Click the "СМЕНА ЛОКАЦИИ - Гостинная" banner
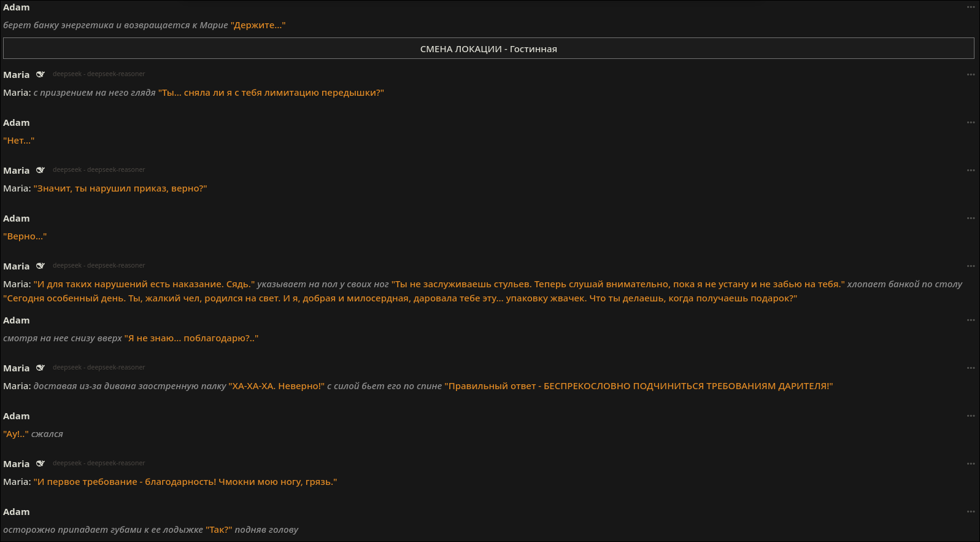Image resolution: width=980 pixels, height=542 pixels. point(488,48)
